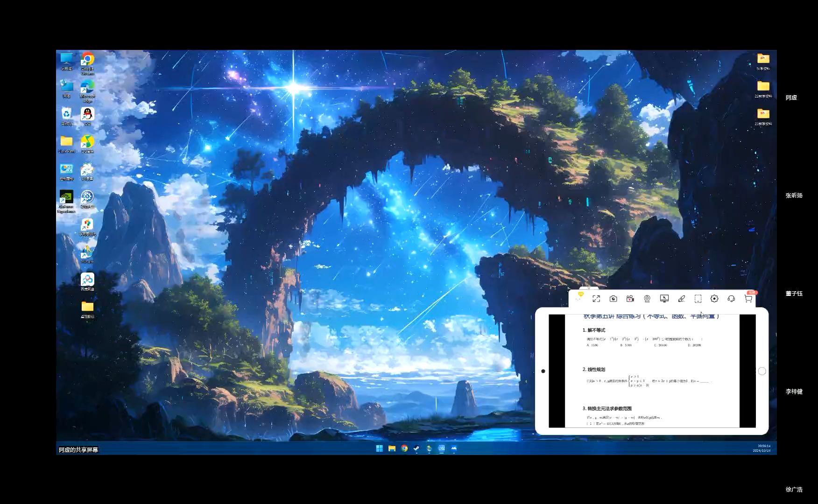The width and height of the screenshot is (818, 504).
Task: Open the GeForce Experience shortcut
Action: click(66, 201)
